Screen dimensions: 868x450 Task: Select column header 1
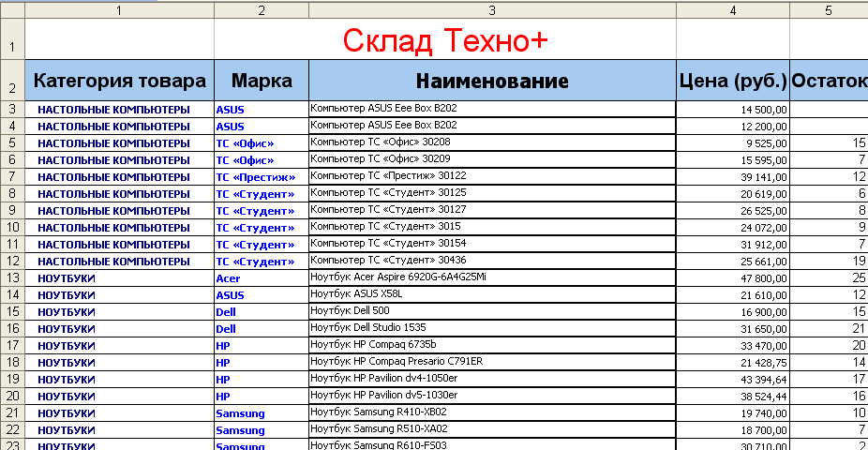[120, 10]
